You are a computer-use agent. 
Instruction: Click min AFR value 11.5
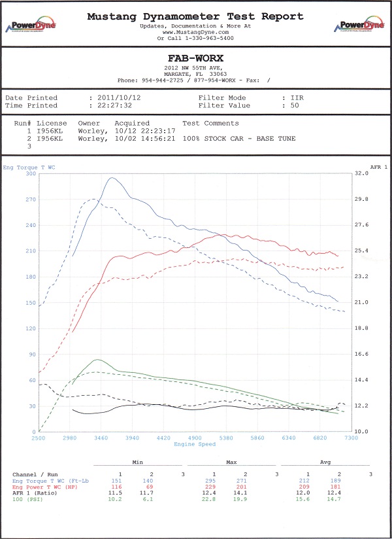tap(115, 493)
